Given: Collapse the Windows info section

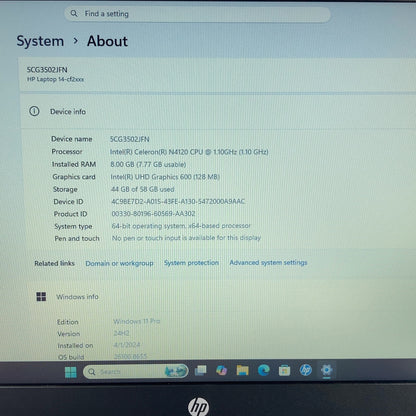Looking at the screenshot, I should pyautogui.click(x=221, y=297).
